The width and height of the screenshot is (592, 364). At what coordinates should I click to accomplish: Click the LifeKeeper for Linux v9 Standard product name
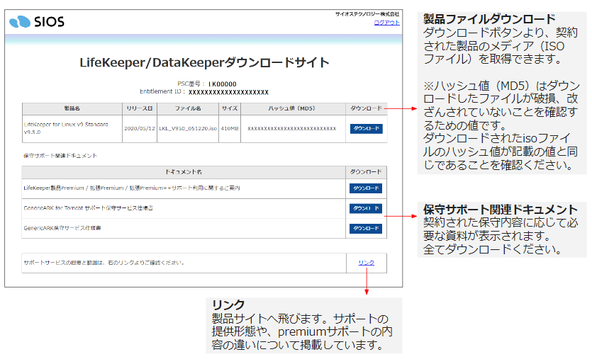coord(66,128)
